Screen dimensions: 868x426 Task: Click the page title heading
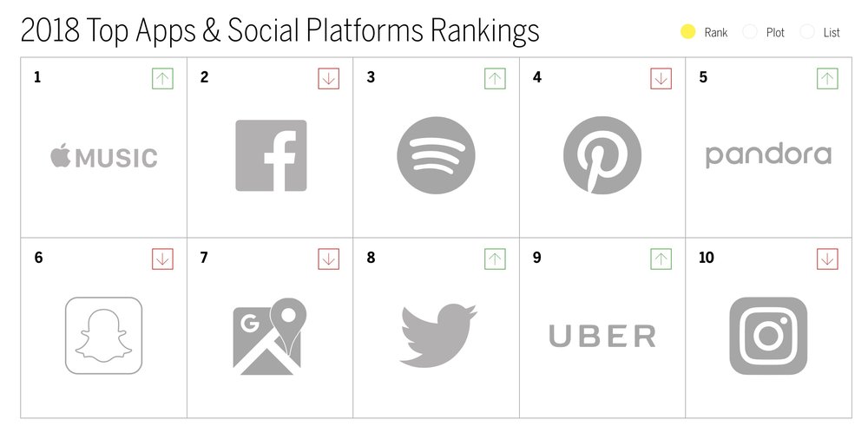point(280,31)
